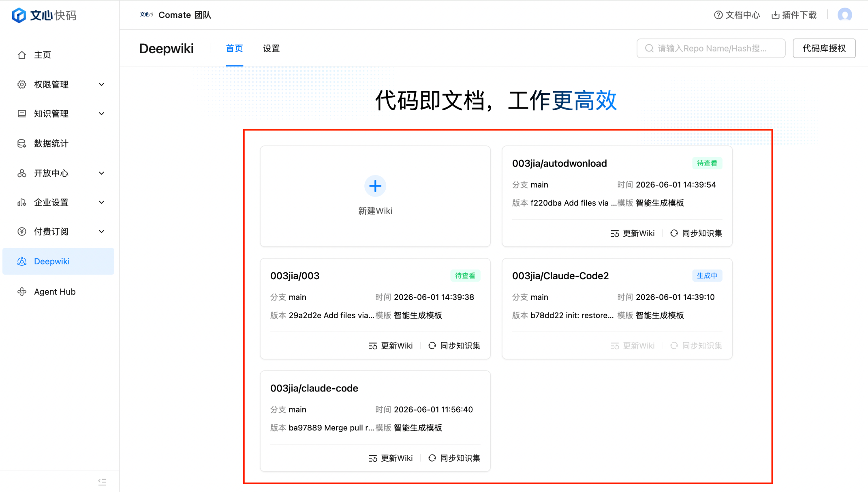The image size is (868, 492).
Task: Click 待查看 badge on 003jia/003 card
Action: tap(465, 276)
